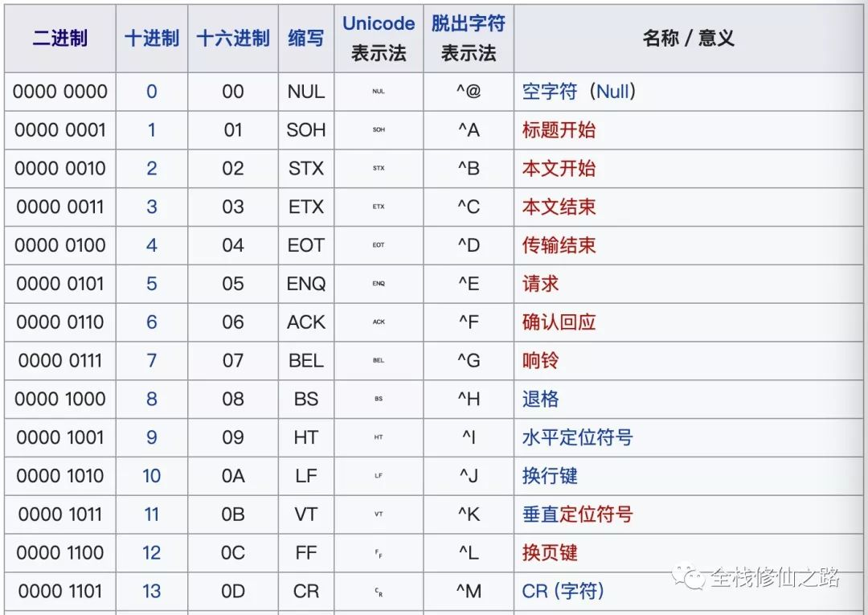Select the NUL Unicode symbol glyph
868x615 pixels.
[379, 92]
